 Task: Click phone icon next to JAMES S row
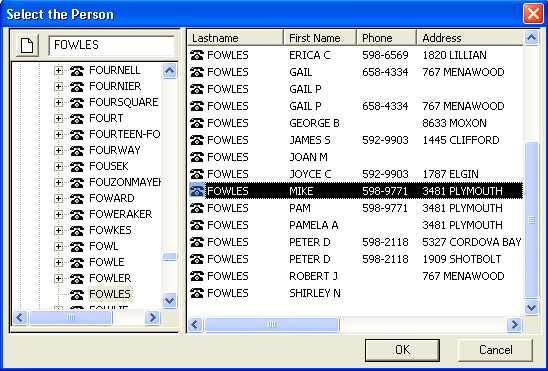pyautogui.click(x=197, y=140)
